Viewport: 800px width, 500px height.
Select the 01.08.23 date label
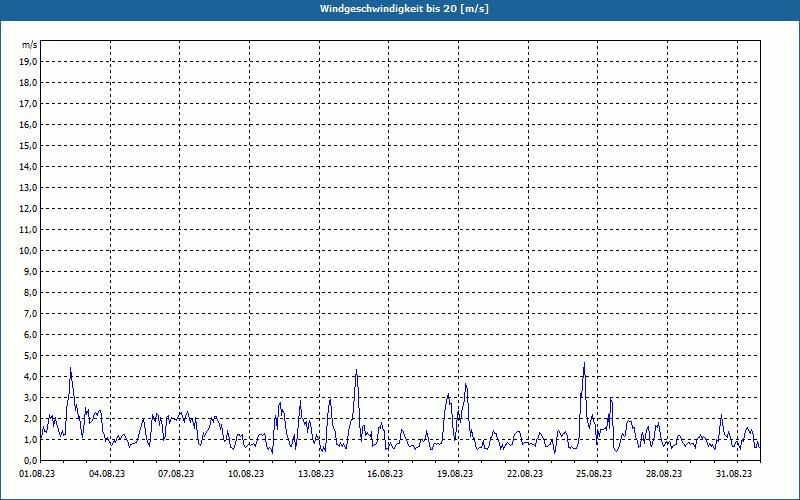point(37,474)
